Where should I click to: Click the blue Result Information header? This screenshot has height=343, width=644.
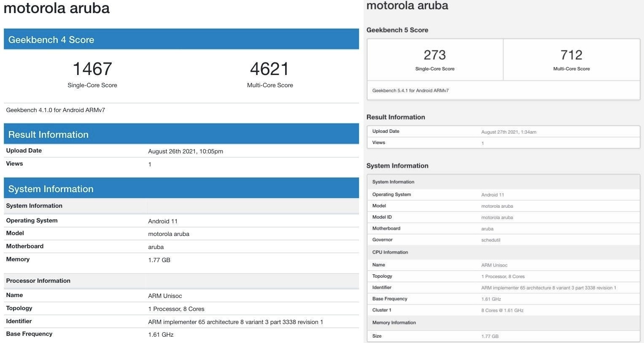point(181,134)
